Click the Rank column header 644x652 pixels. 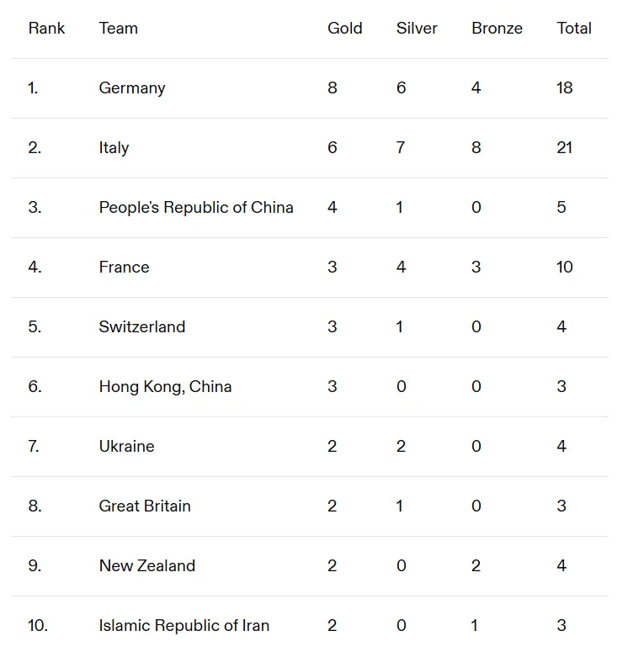pos(46,29)
